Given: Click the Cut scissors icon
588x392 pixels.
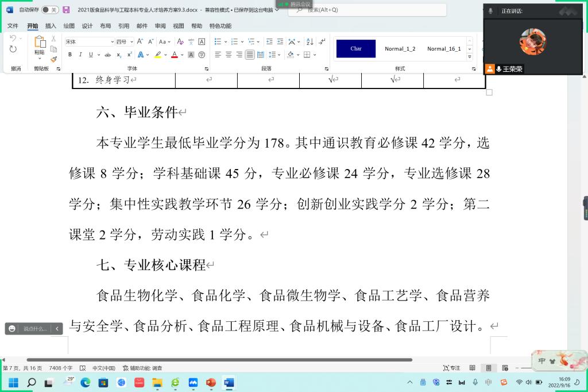Looking at the screenshot, I should [53, 39].
